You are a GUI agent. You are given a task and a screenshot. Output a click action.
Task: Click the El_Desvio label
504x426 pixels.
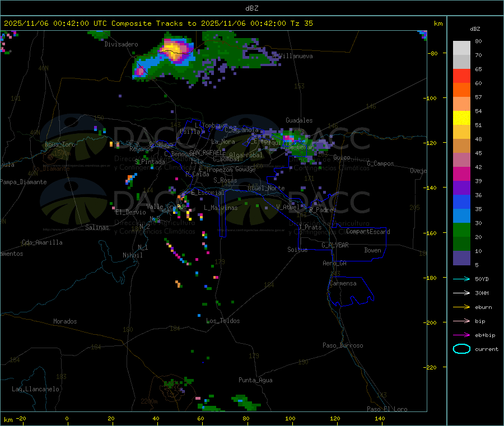[130, 212]
